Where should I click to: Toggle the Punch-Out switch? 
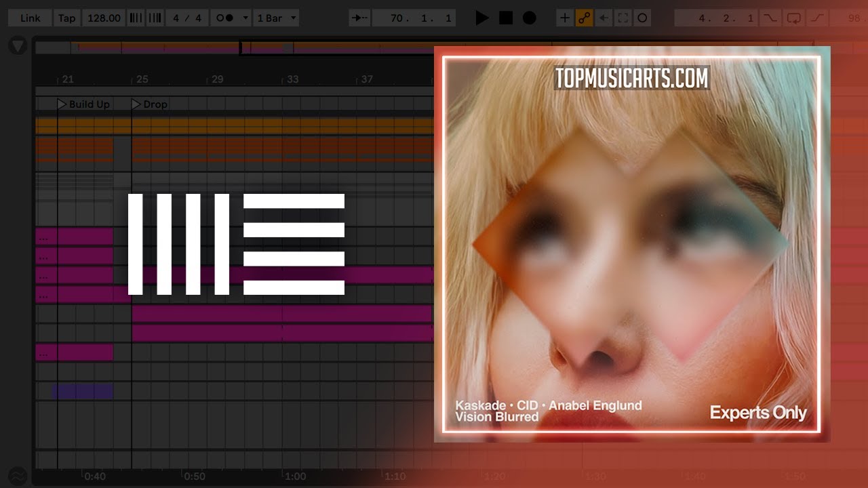click(818, 18)
